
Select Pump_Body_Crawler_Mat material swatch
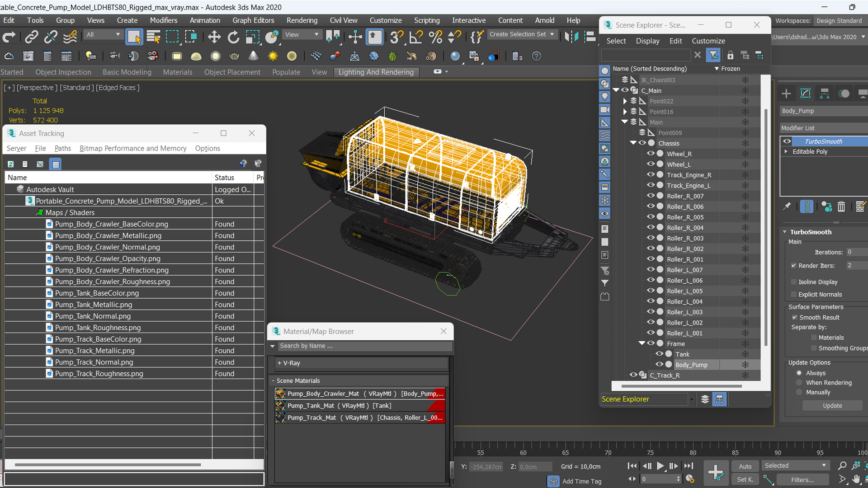click(280, 394)
